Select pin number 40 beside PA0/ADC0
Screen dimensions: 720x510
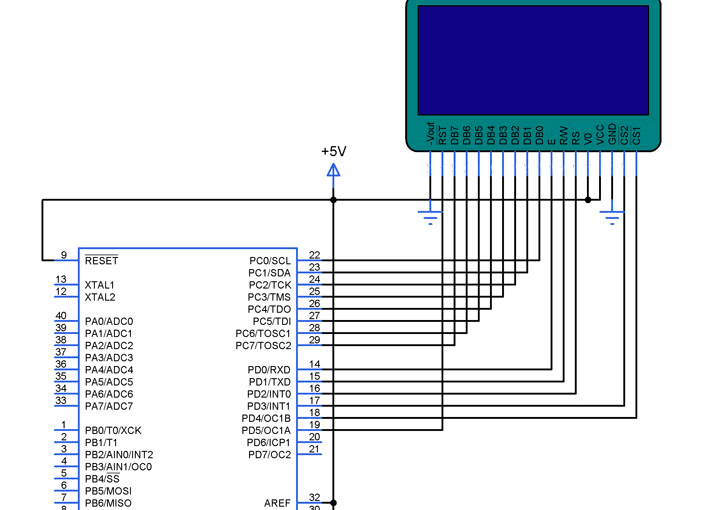tap(61, 315)
